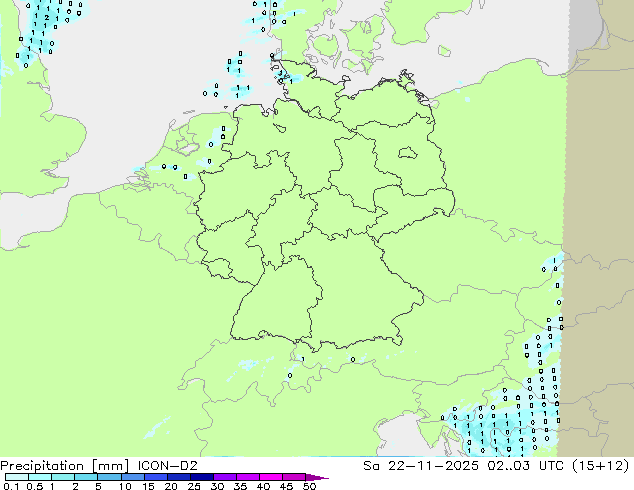Choose the 10–15 mm blue legend swatch

click(x=133, y=477)
